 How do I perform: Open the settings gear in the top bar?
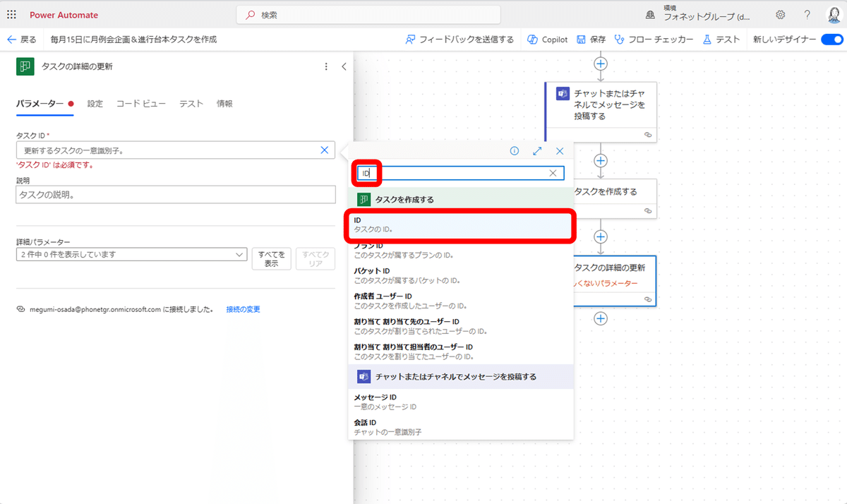click(x=780, y=15)
